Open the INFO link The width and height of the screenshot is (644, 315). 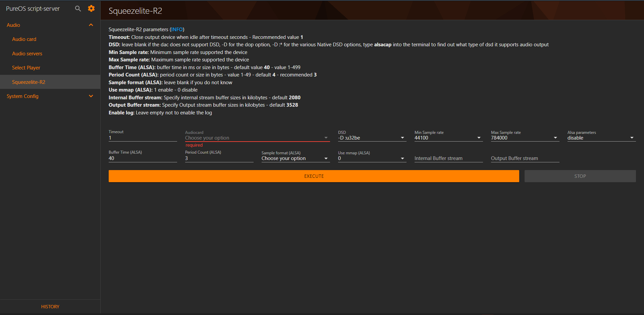tap(177, 30)
